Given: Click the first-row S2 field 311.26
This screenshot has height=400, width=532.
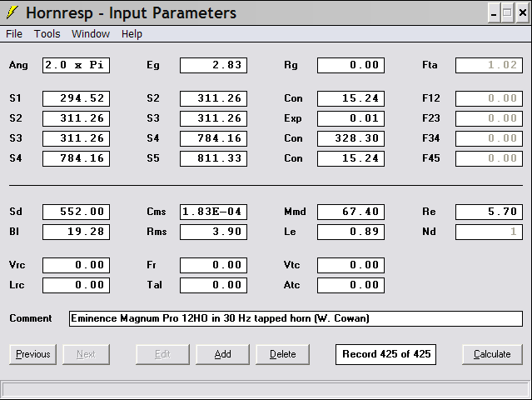Looking at the screenshot, I should (x=213, y=98).
